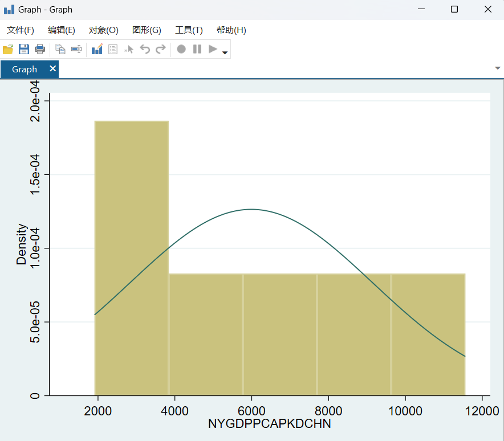Copy the graph to the clipboard
Image resolution: width=504 pixels, height=441 pixels.
[x=60, y=50]
